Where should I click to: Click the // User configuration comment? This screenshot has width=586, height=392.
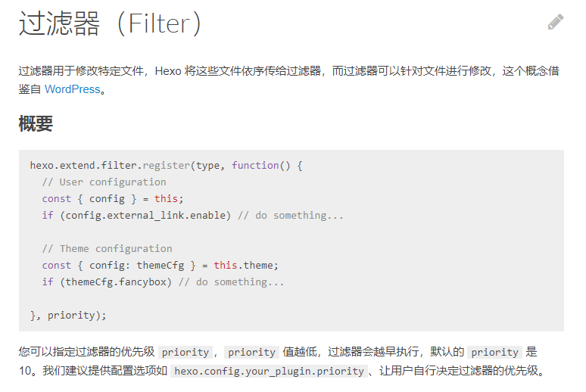[104, 182]
